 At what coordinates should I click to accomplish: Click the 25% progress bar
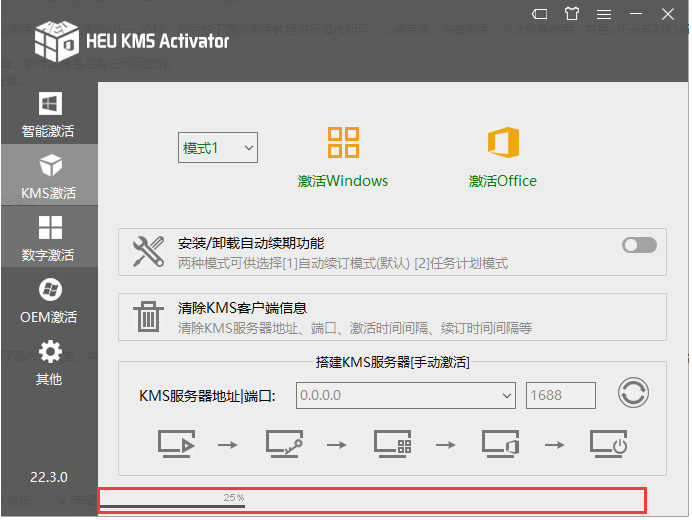pos(372,500)
